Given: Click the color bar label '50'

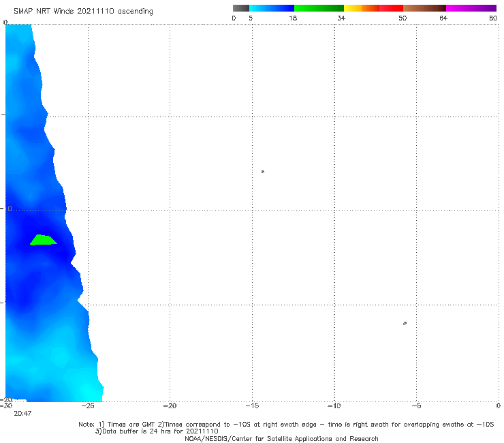Looking at the screenshot, I should coord(403,18).
